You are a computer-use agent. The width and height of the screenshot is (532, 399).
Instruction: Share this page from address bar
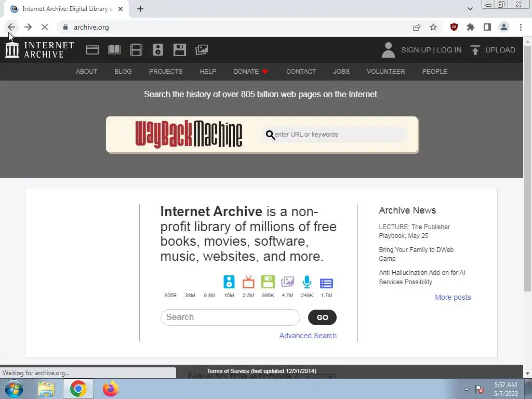point(417,27)
